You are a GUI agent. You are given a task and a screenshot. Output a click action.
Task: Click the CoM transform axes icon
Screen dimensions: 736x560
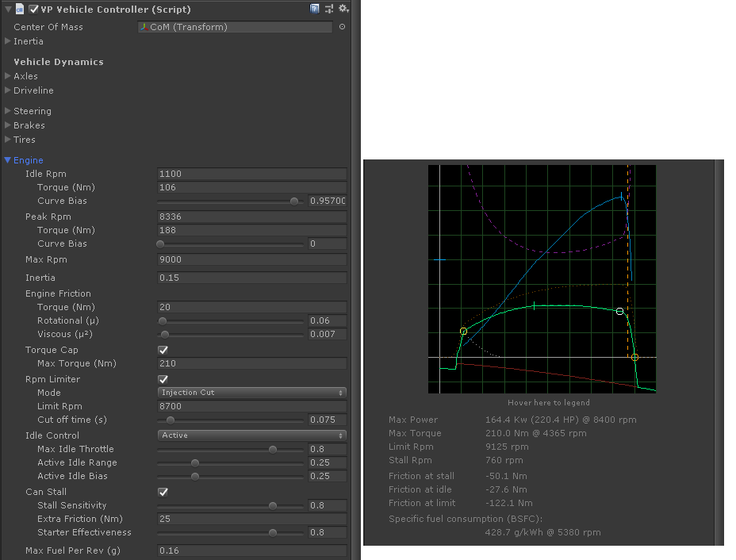pyautogui.click(x=144, y=27)
